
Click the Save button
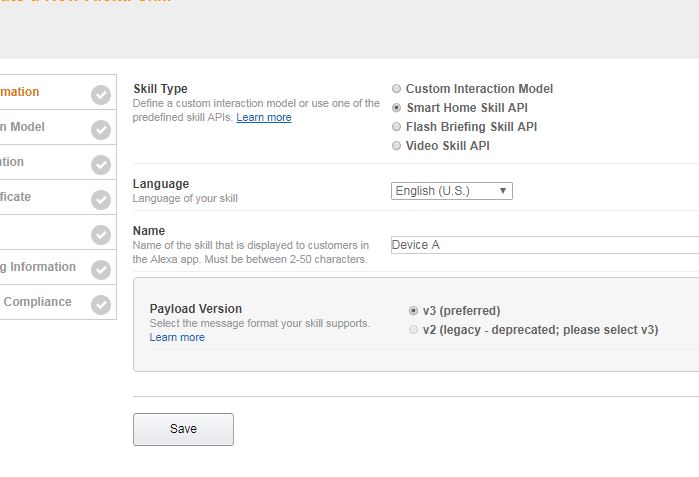coord(183,429)
